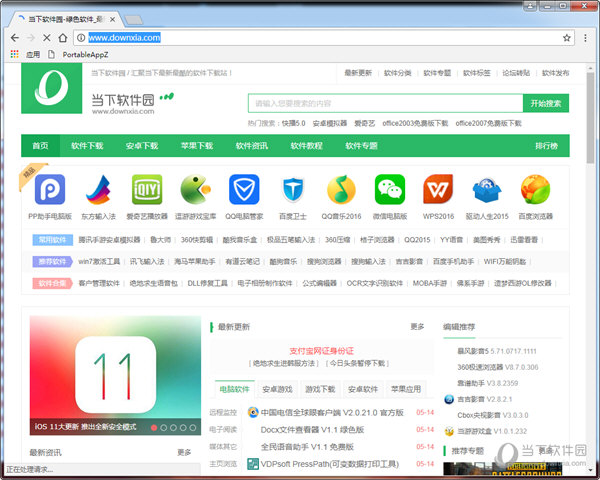Click 更多 next to 最新资讯
The width and height of the screenshot is (600, 480).
[x=184, y=452]
